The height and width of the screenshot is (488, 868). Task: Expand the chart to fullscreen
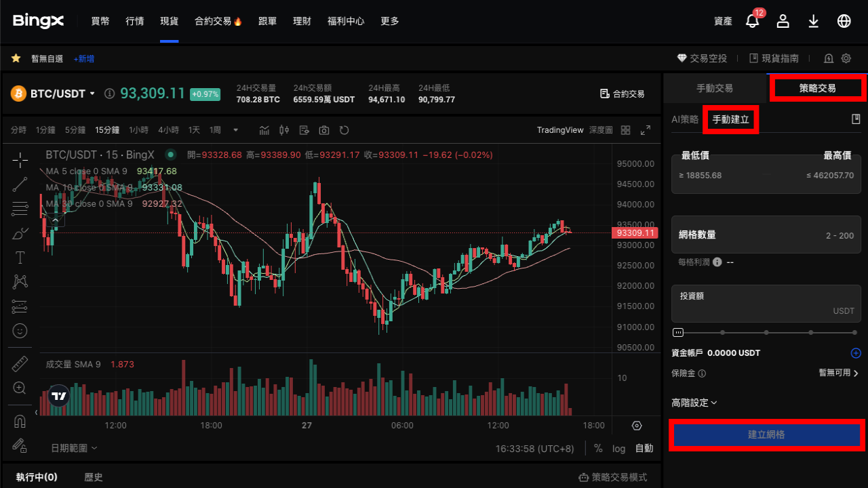pyautogui.click(x=646, y=129)
